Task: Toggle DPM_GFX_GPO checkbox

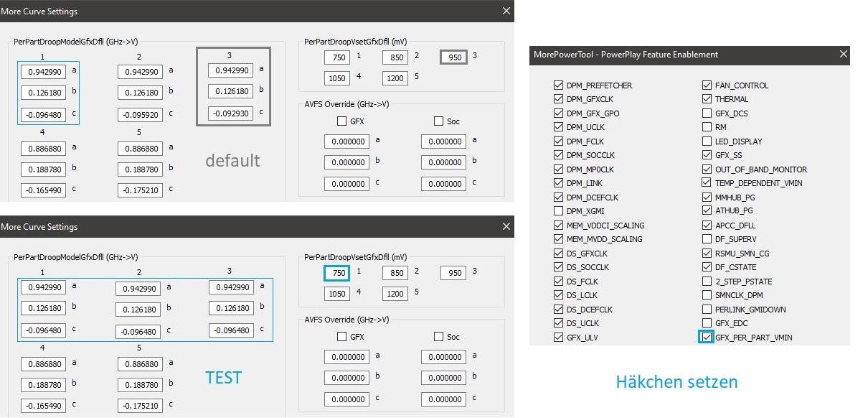Action: (559, 113)
